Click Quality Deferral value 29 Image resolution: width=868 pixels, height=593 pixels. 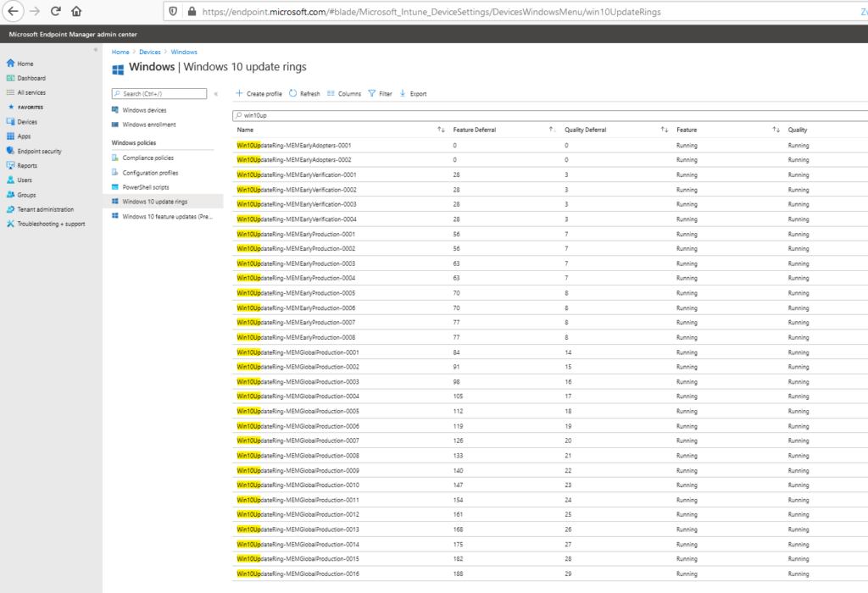[x=568, y=574]
